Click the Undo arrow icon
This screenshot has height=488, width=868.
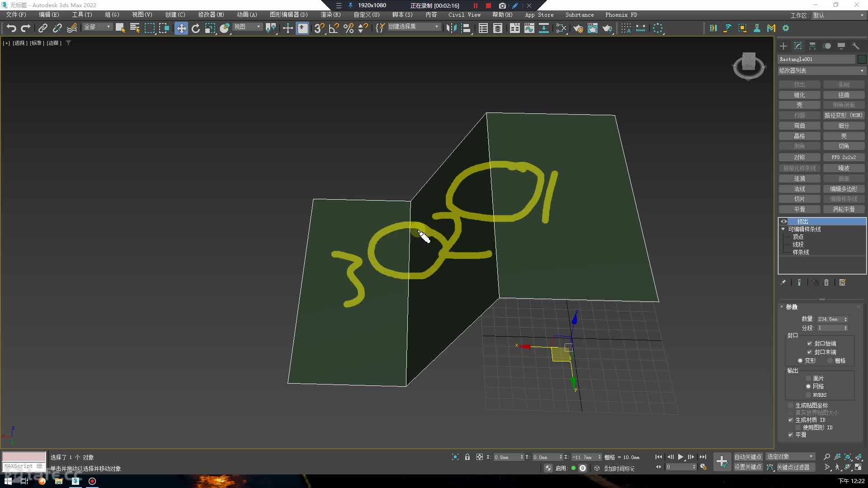[x=11, y=28]
